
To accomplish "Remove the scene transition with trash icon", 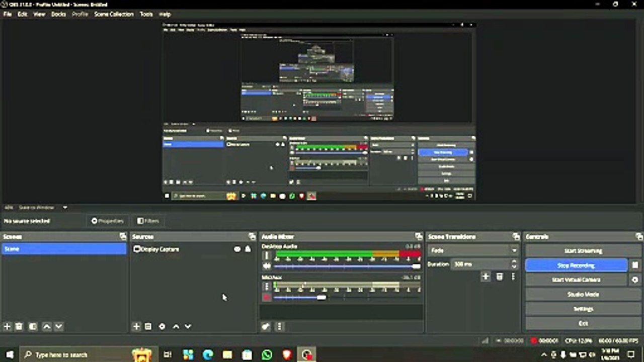I will click(500, 277).
